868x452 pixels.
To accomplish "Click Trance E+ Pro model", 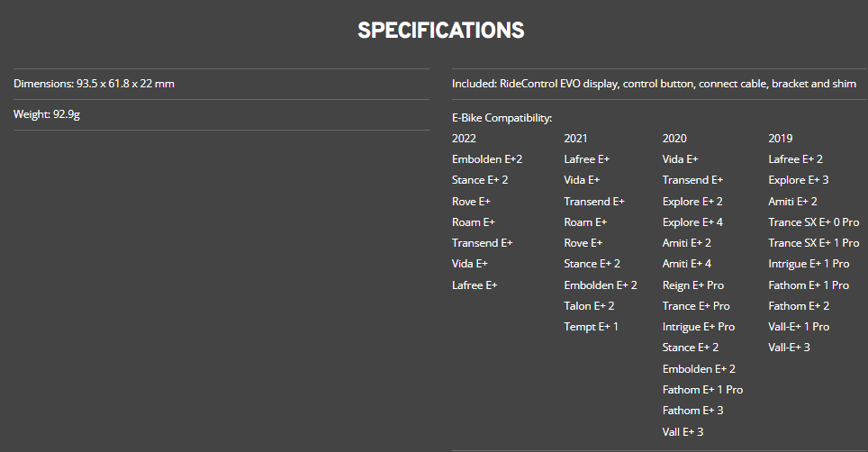I will click(695, 306).
